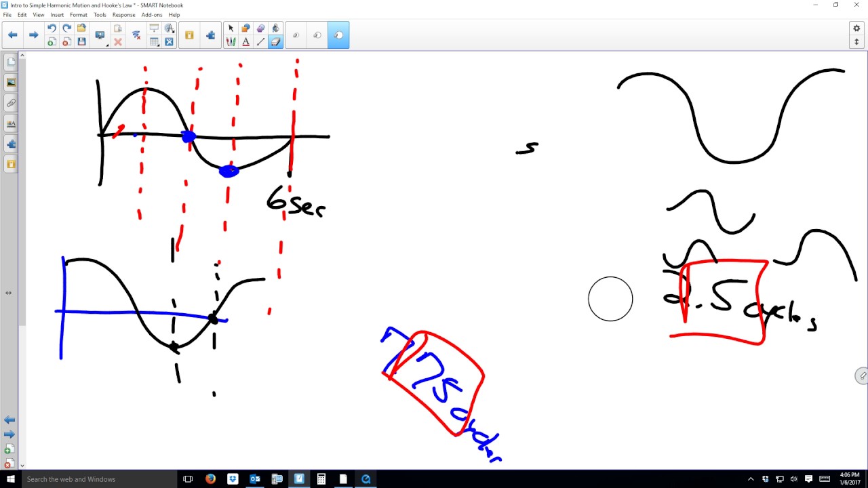Click the Paste icon

point(118,28)
